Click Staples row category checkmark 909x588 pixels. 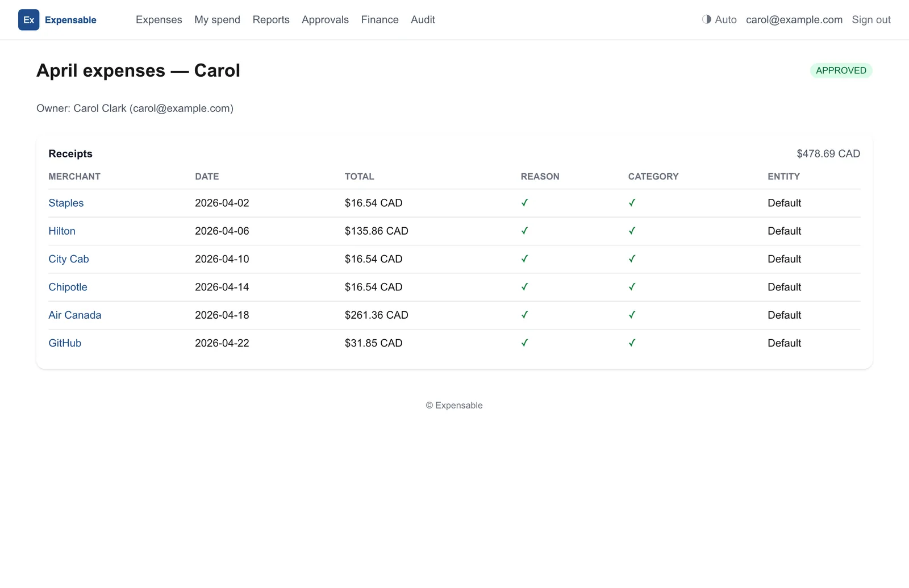click(632, 203)
